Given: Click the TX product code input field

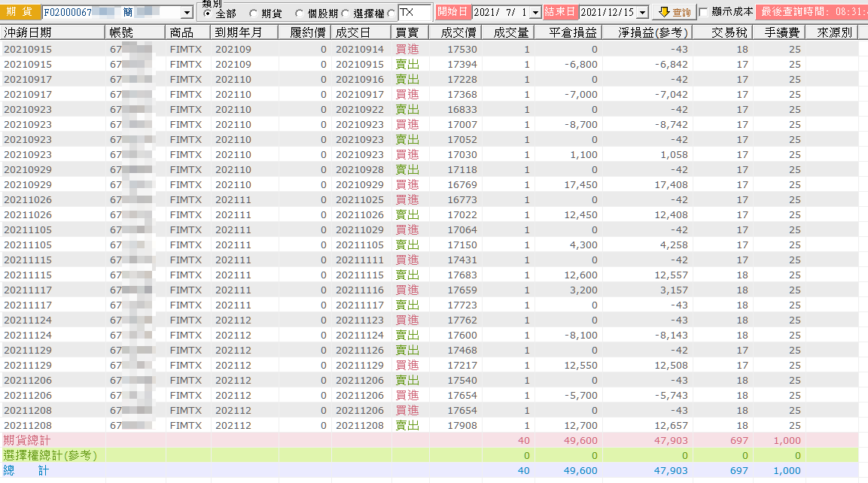Looking at the screenshot, I should [x=415, y=12].
